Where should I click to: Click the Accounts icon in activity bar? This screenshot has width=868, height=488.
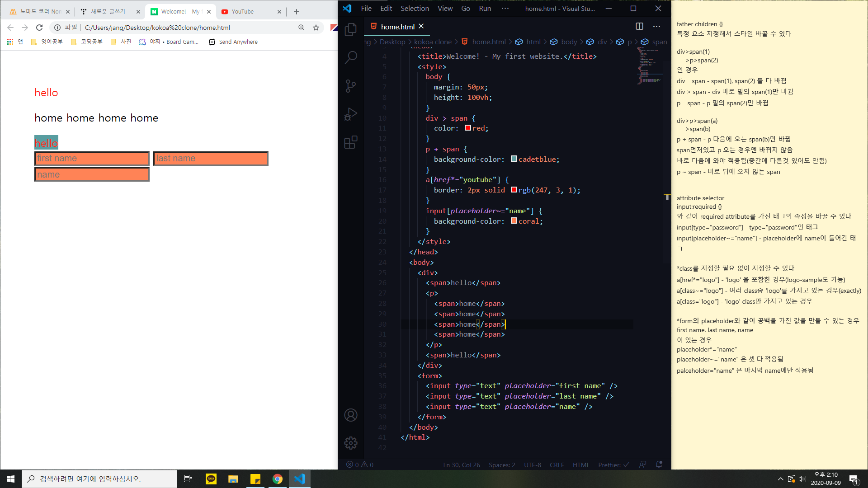coord(351,415)
